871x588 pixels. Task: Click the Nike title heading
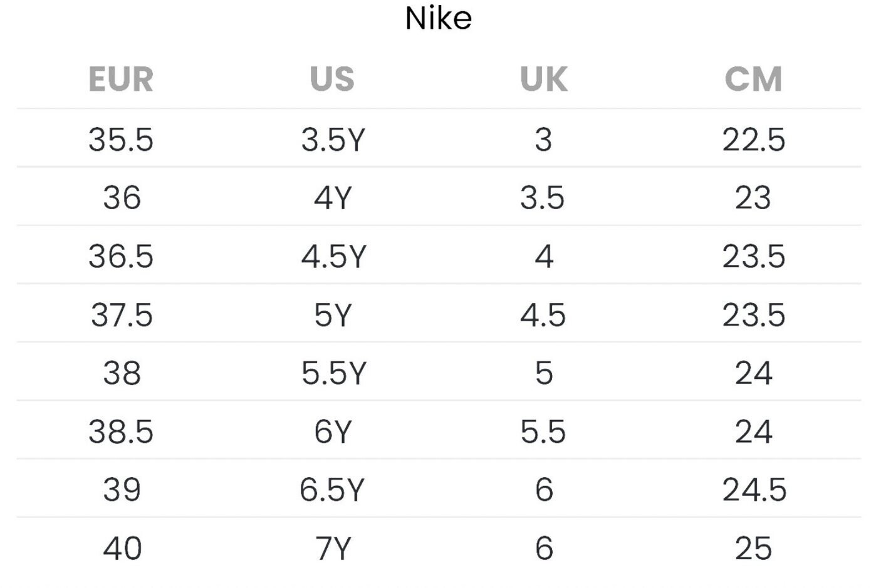coord(438,19)
